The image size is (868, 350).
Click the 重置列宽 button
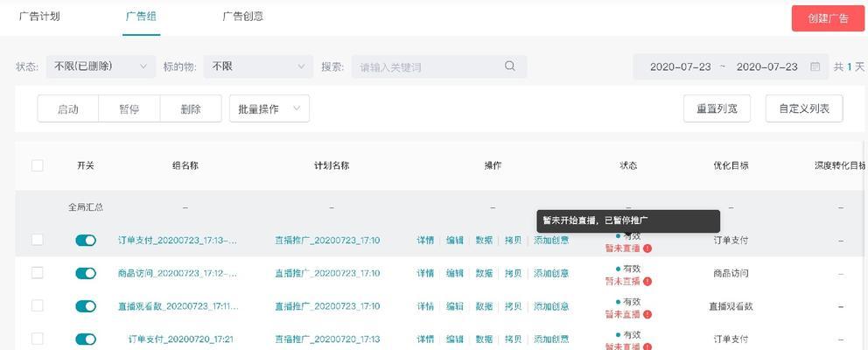click(x=717, y=108)
